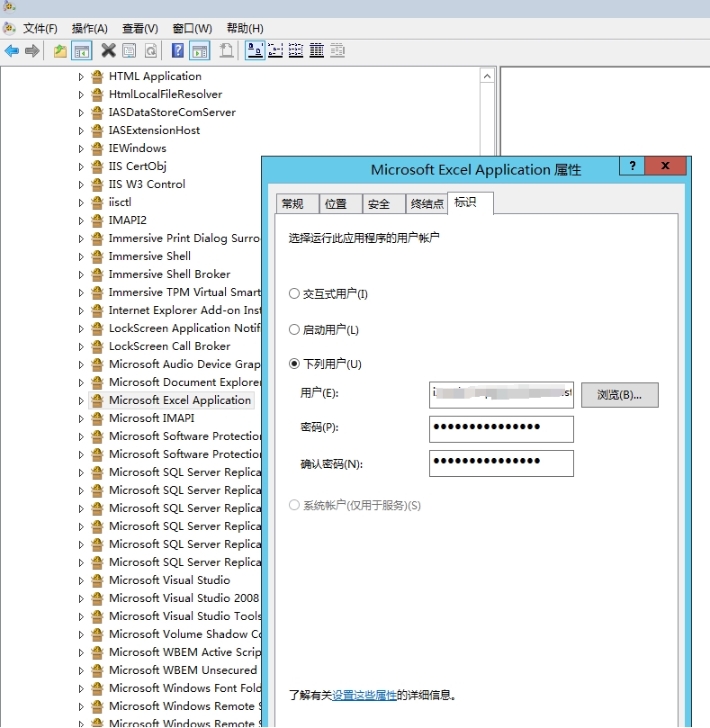Select 下列用户(U) radio button
The width and height of the screenshot is (710, 728).
[x=294, y=364]
